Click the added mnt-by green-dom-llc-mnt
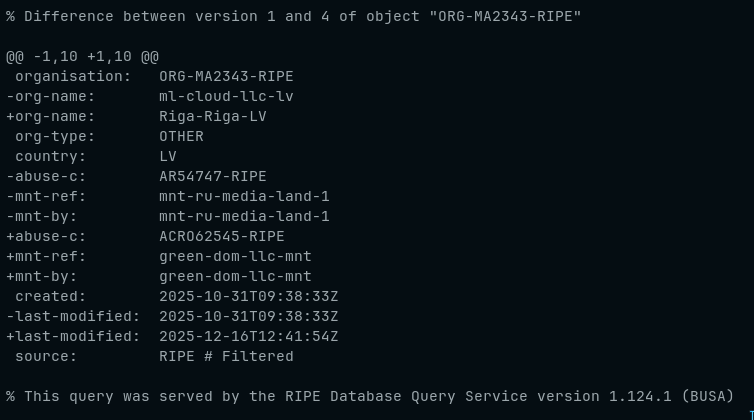 [x=235, y=277]
